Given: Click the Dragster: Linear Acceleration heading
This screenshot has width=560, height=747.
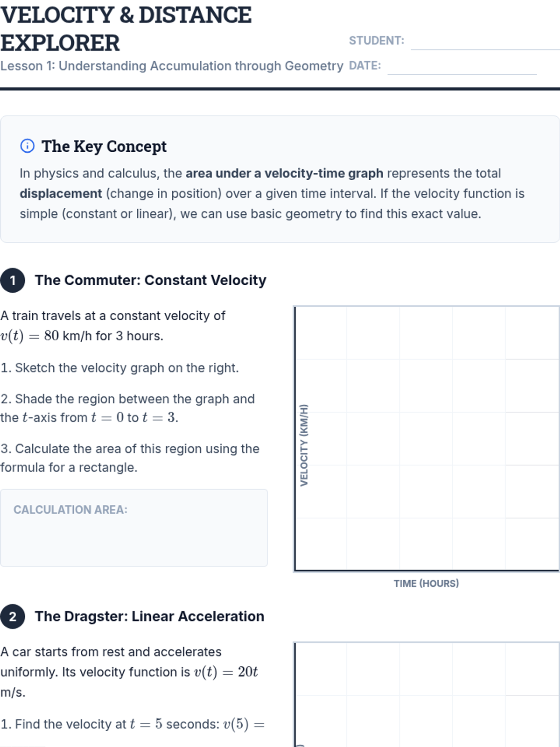Looking at the screenshot, I should coord(149,616).
